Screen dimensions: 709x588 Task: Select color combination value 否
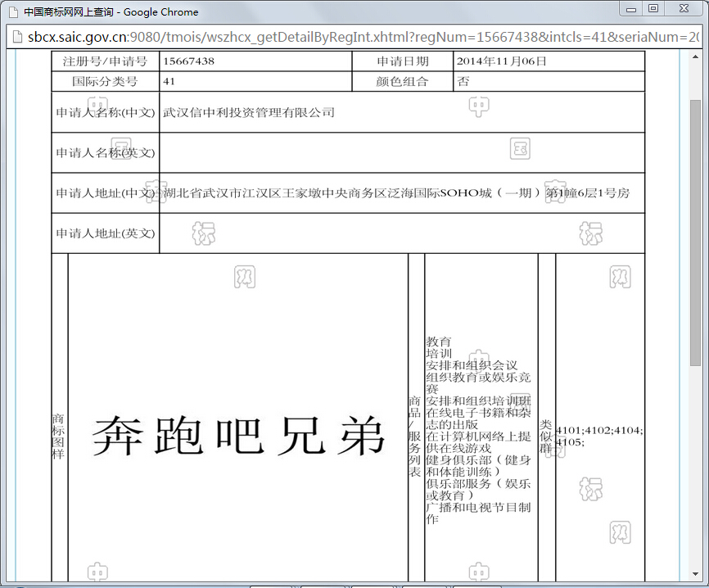[x=463, y=81]
